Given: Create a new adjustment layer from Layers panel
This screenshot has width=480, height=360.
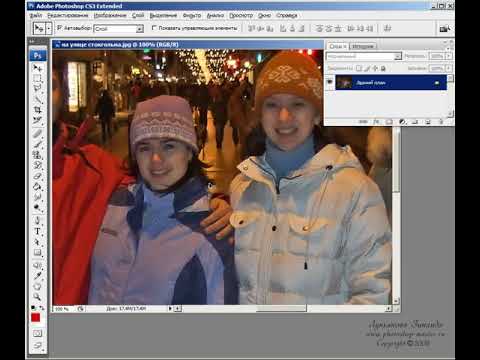Looking at the screenshot, I should pyautogui.click(x=402, y=122).
